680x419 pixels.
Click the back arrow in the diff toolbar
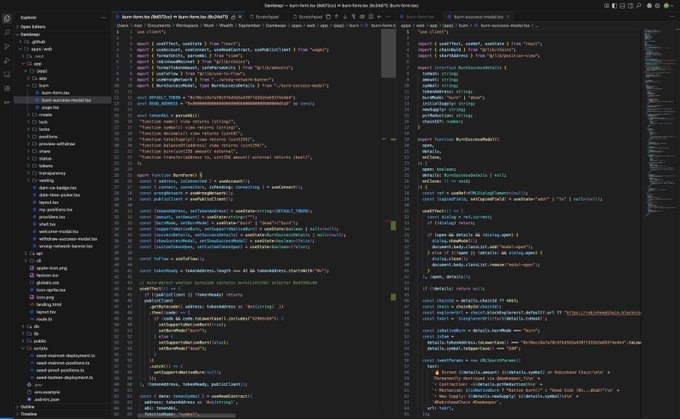tap(379, 16)
